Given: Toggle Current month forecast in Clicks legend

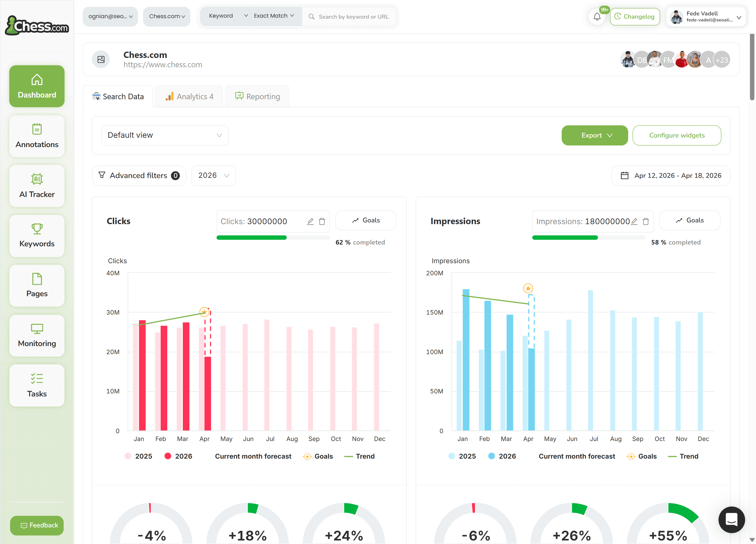Looking at the screenshot, I should pos(253,456).
